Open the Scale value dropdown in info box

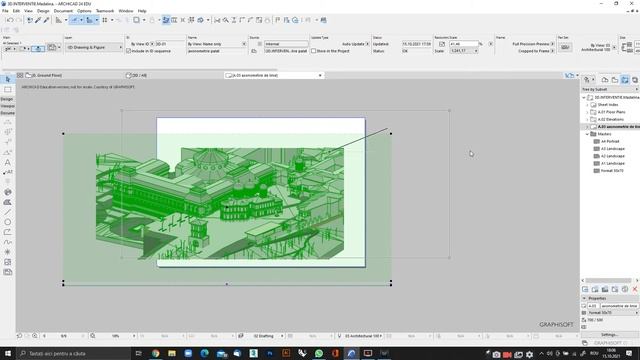point(464,51)
